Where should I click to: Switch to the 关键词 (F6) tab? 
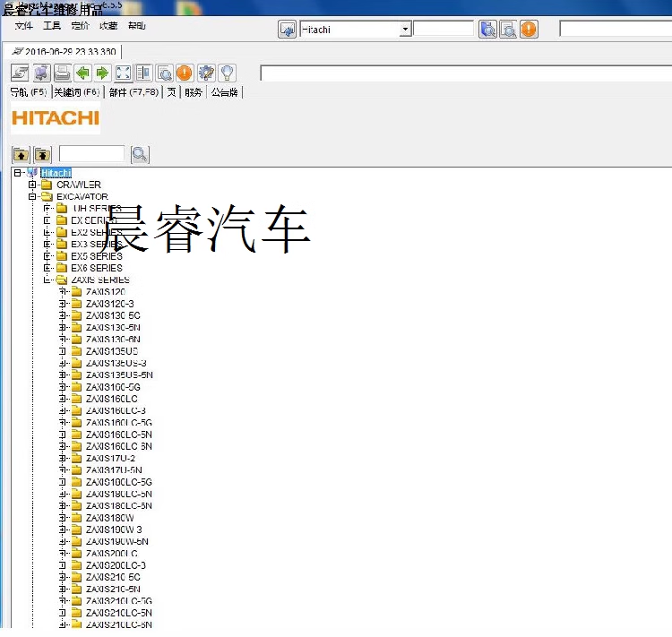tap(77, 92)
